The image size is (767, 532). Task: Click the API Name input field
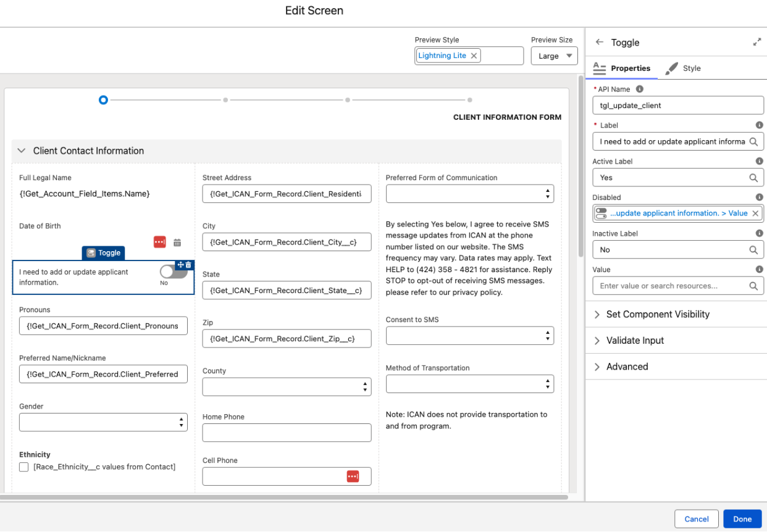(678, 106)
